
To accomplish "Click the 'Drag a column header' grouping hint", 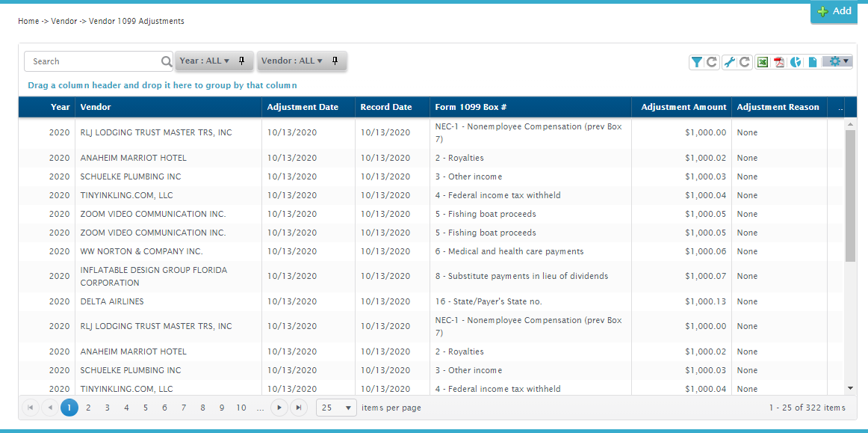I will point(162,85).
